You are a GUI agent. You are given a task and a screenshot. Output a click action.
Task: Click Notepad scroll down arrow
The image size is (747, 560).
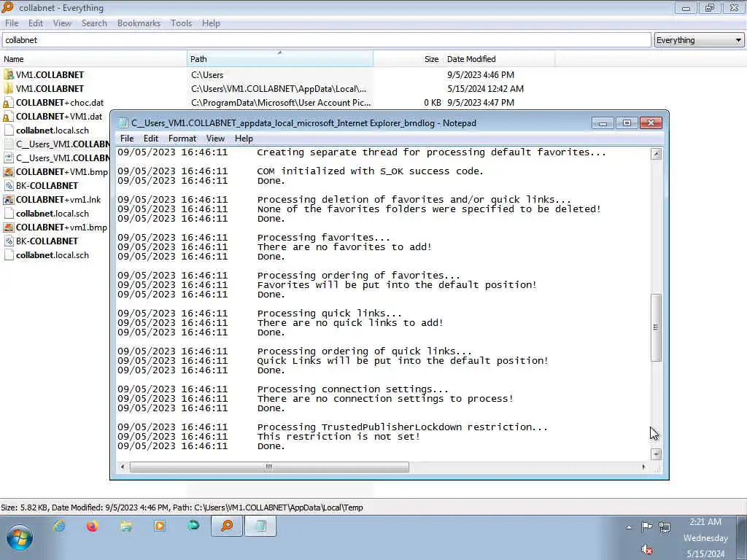[656, 454]
